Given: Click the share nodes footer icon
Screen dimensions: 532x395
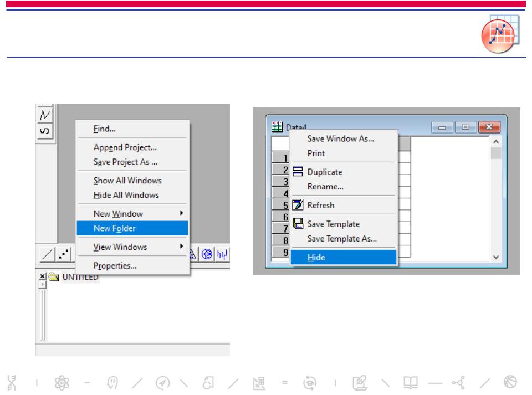Looking at the screenshot, I should pos(459,383).
